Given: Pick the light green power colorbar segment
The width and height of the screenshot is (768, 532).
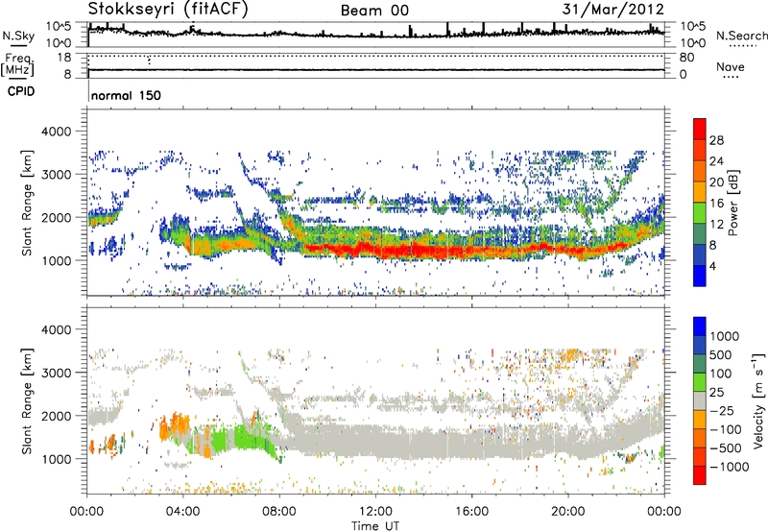Looking at the screenshot, I should 700,213.
